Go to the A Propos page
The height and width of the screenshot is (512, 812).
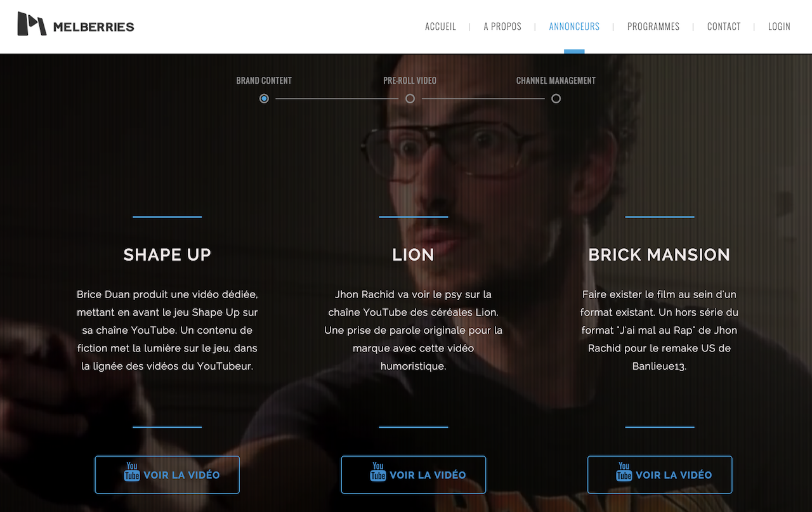click(502, 27)
